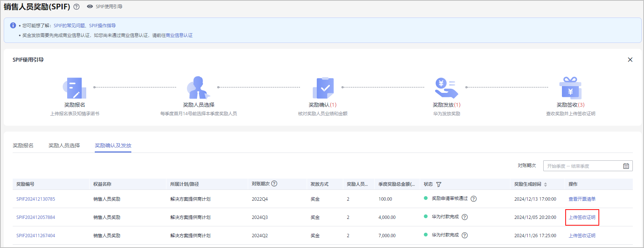Viewport: 644px width, 248px height.
Task: Click the 开始季度 input field
Action: point(556,166)
